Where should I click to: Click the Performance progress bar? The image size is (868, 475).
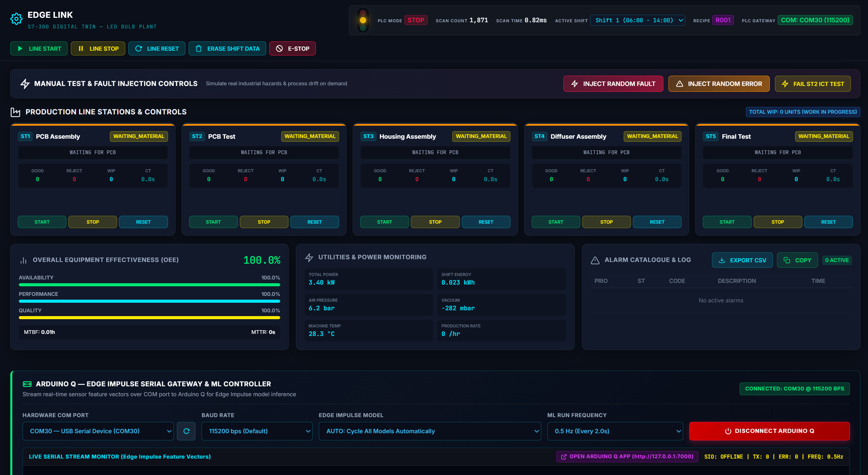point(150,301)
